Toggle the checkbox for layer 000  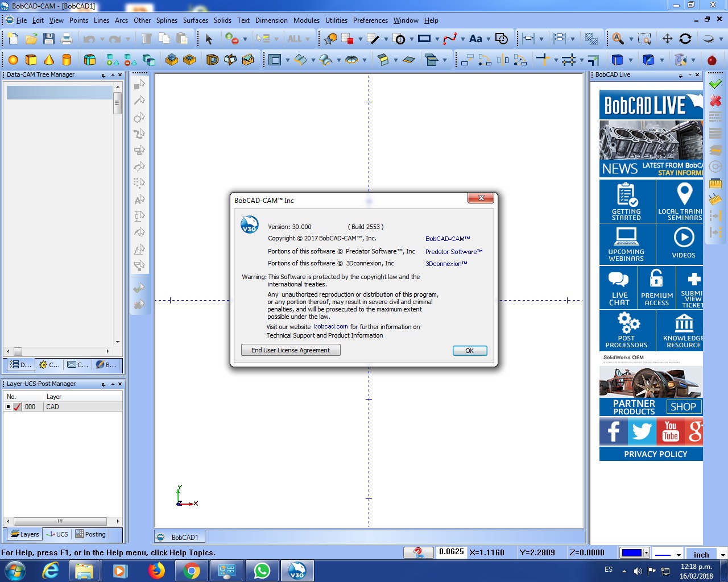pos(8,407)
